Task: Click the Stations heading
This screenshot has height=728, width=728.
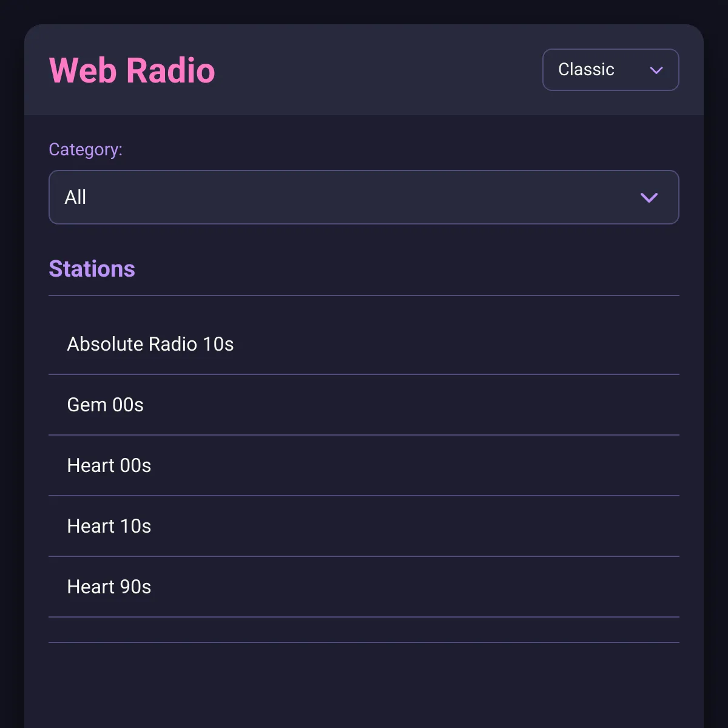Action: tap(92, 269)
